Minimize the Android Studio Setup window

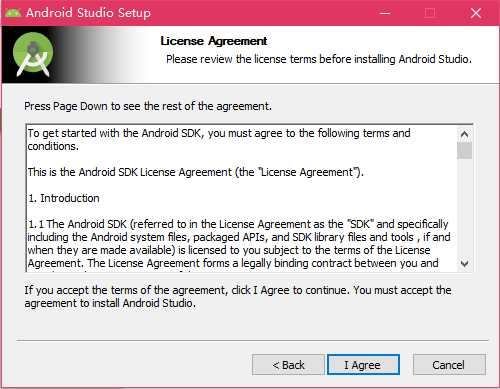tap(385, 13)
